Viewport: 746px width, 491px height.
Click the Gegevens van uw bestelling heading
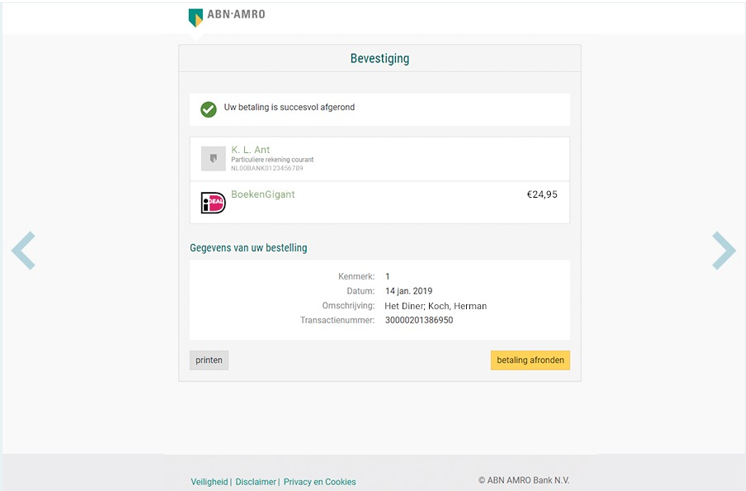[x=248, y=248]
